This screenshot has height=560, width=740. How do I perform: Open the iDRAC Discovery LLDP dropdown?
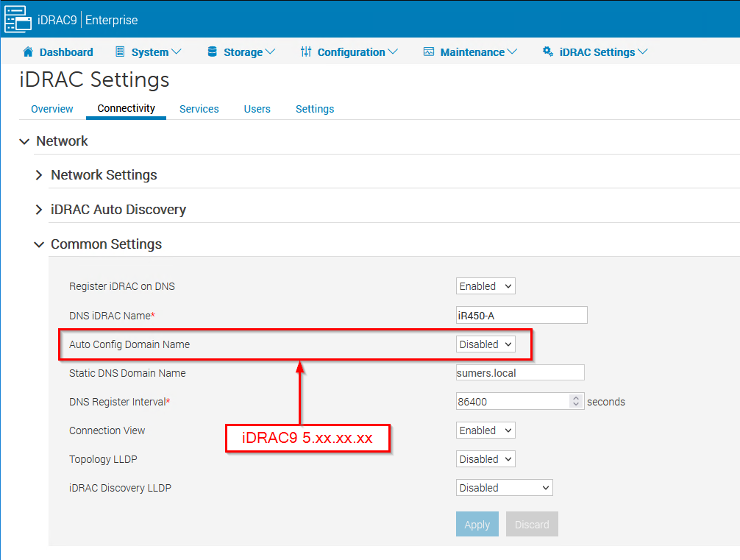[x=504, y=488]
